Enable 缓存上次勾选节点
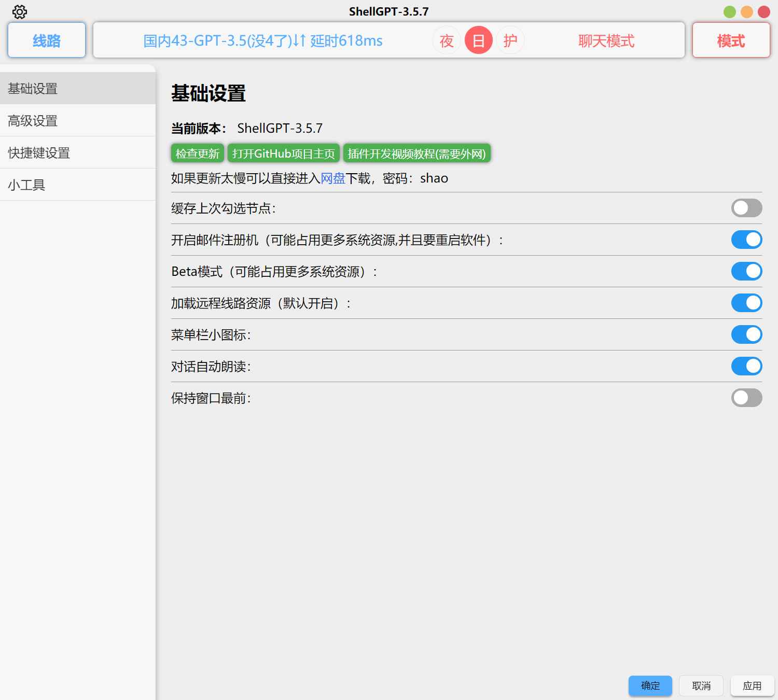This screenshot has width=778, height=700. (746, 208)
